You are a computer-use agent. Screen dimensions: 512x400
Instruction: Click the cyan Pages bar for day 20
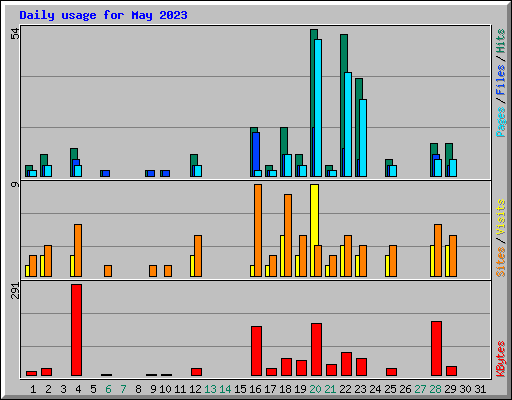click(x=318, y=108)
